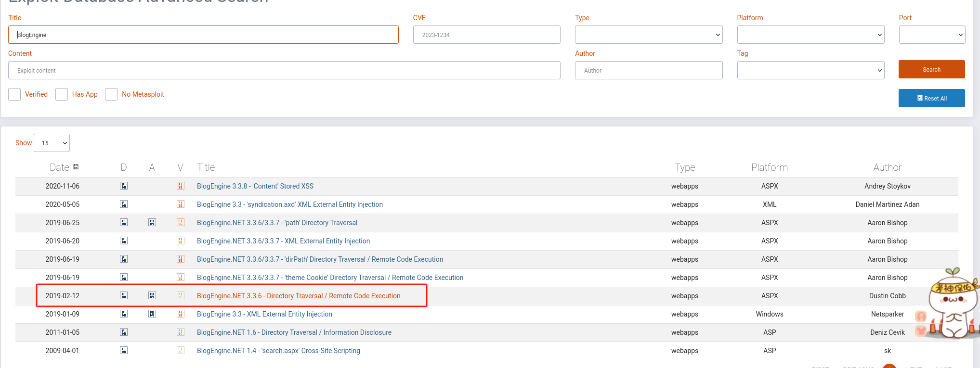The height and width of the screenshot is (368, 980).
Task: Open BlogEngine.NET 3.3.6 Directory Traversal RCE link
Action: pos(299,296)
